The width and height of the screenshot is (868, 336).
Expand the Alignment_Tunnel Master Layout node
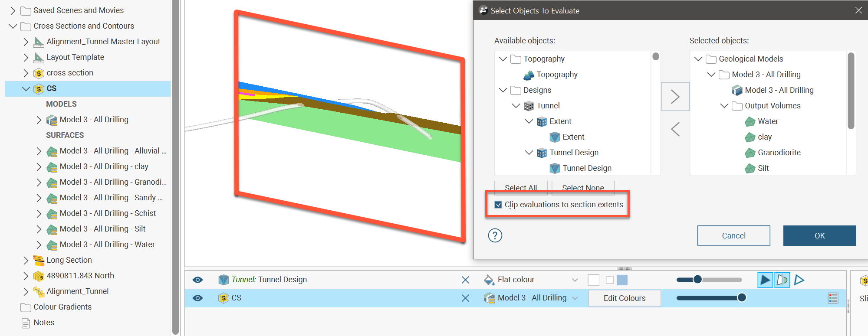[26, 42]
